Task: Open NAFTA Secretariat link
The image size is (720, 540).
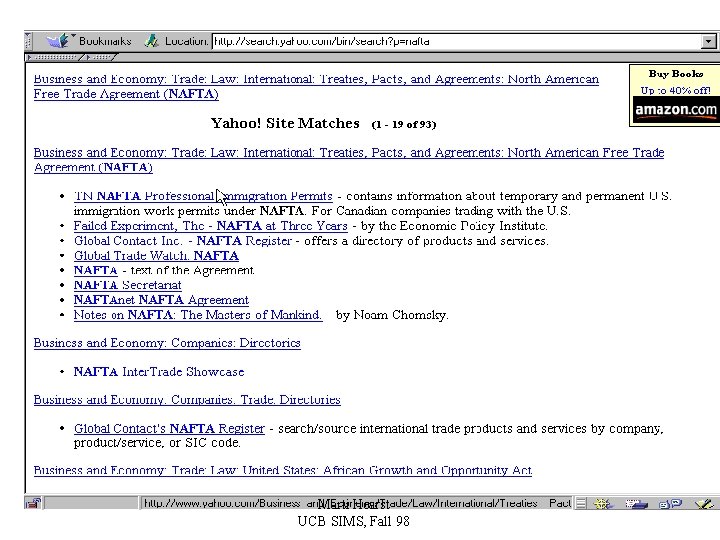Action: (x=128, y=285)
